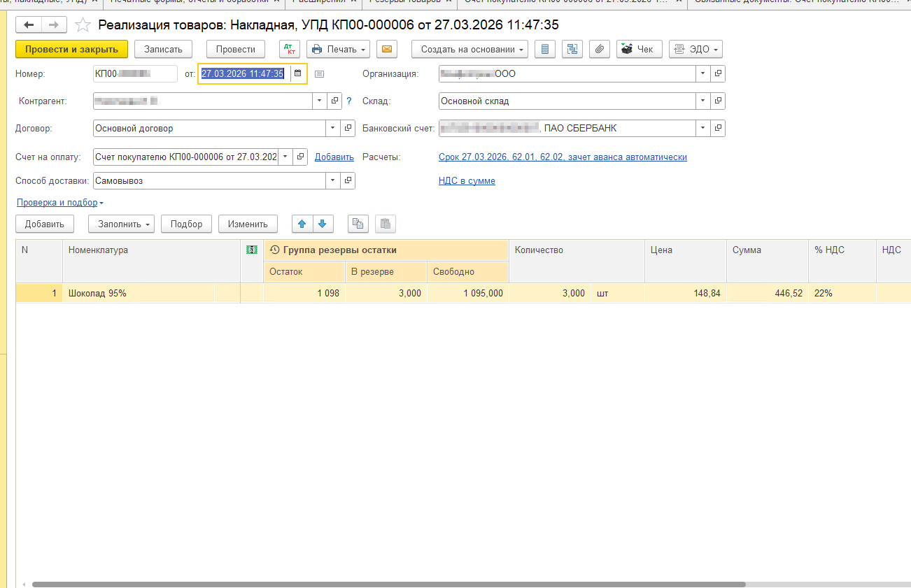Open document report icon beside Создать на основании

(x=545, y=49)
